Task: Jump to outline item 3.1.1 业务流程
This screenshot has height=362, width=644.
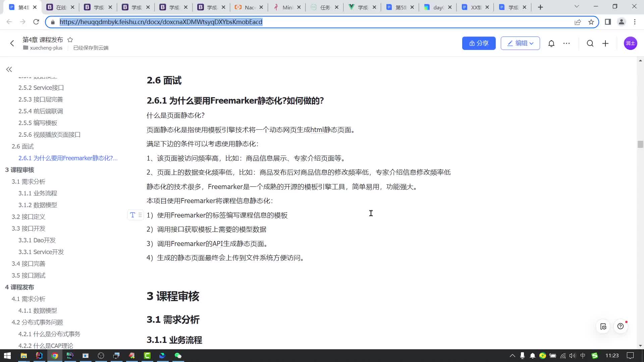Action: [38, 193]
